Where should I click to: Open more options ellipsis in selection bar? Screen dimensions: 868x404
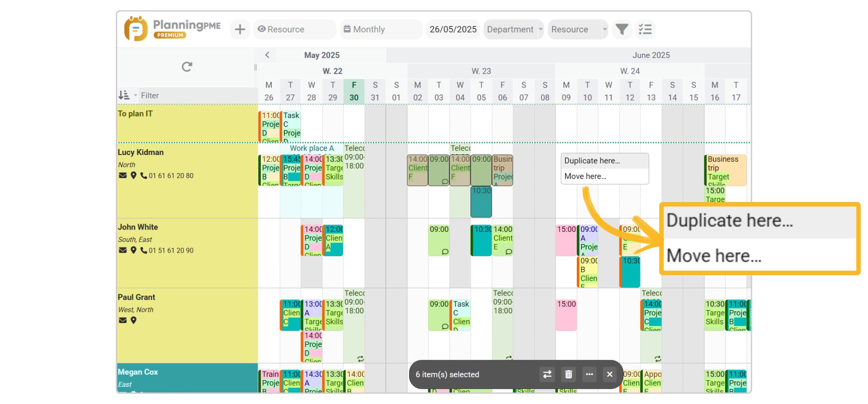coord(589,374)
